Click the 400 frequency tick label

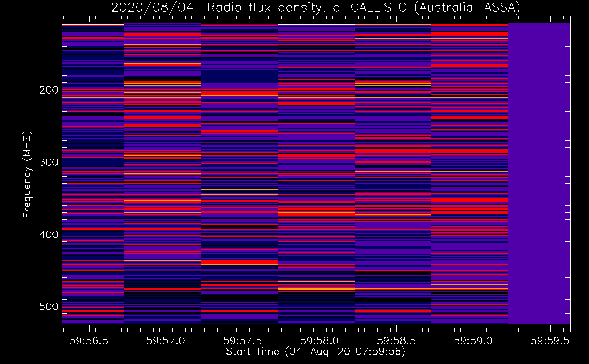[49, 234]
